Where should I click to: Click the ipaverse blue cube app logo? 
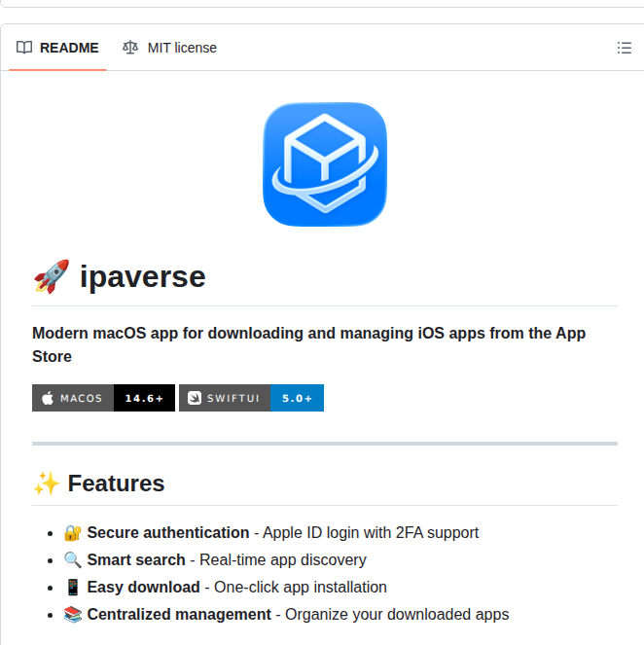coord(325,164)
